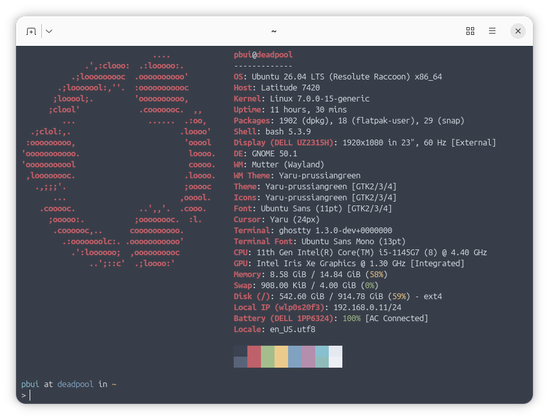
Task: Click the WM Theme Yaru-prussiangreen line
Action: (x=297, y=176)
